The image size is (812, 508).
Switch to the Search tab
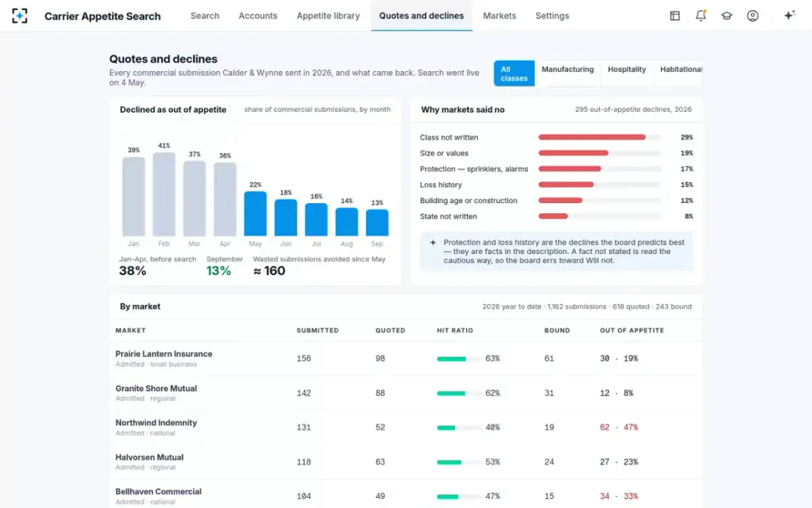pos(205,16)
